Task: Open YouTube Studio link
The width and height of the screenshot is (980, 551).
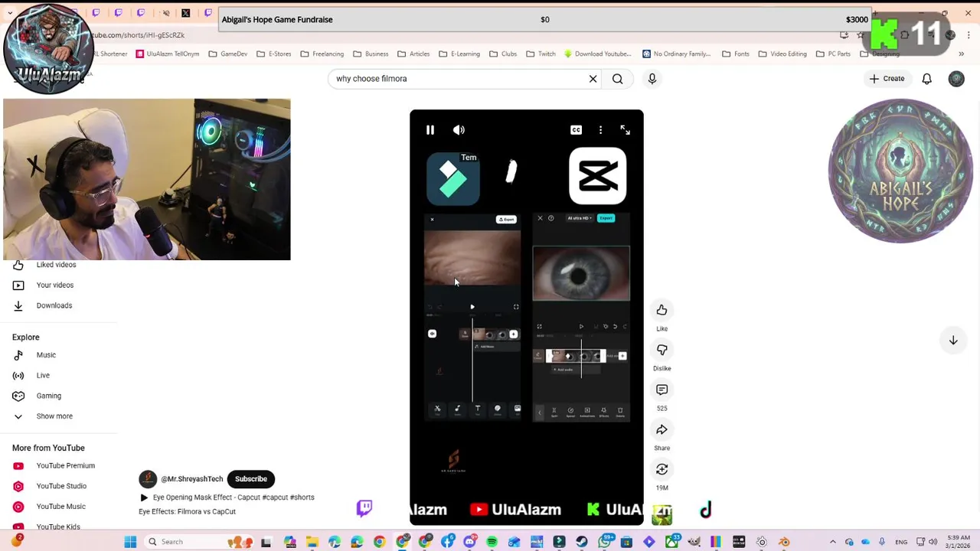Action: click(61, 486)
